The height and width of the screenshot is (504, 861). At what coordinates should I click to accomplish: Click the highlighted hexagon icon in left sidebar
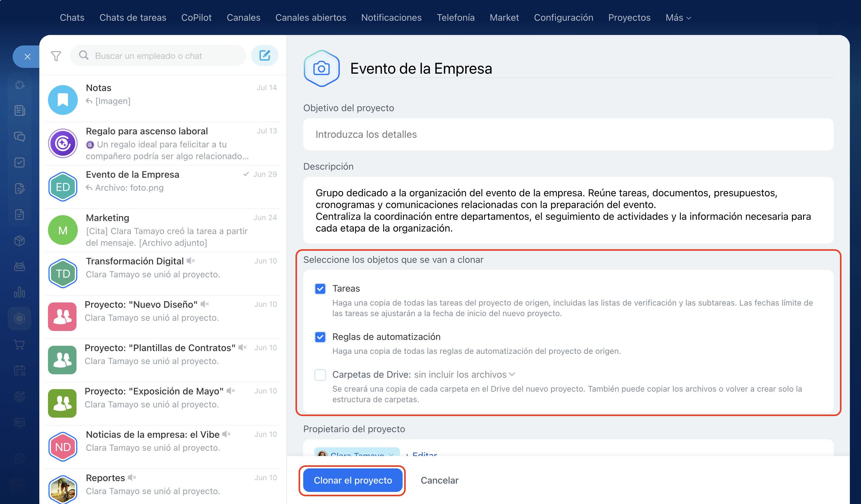(x=20, y=319)
